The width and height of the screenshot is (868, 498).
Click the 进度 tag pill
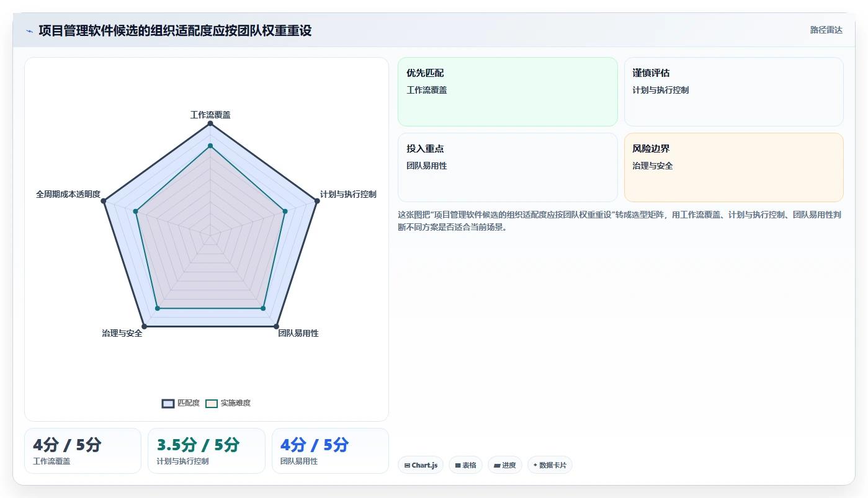[x=505, y=465]
